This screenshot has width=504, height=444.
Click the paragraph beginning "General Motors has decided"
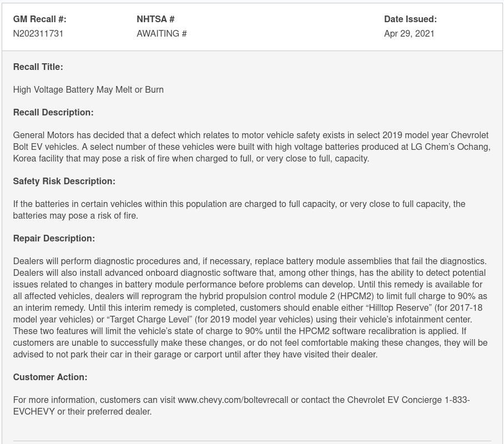pos(251,147)
